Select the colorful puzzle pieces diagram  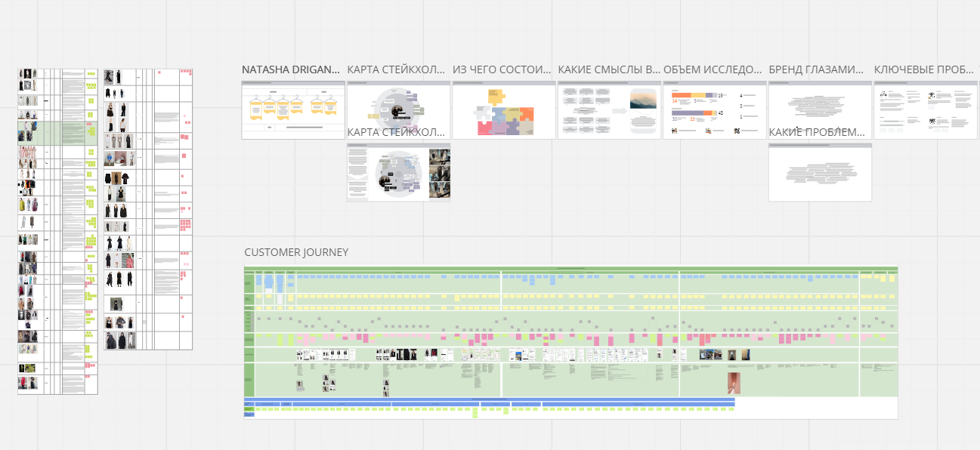coord(504,112)
